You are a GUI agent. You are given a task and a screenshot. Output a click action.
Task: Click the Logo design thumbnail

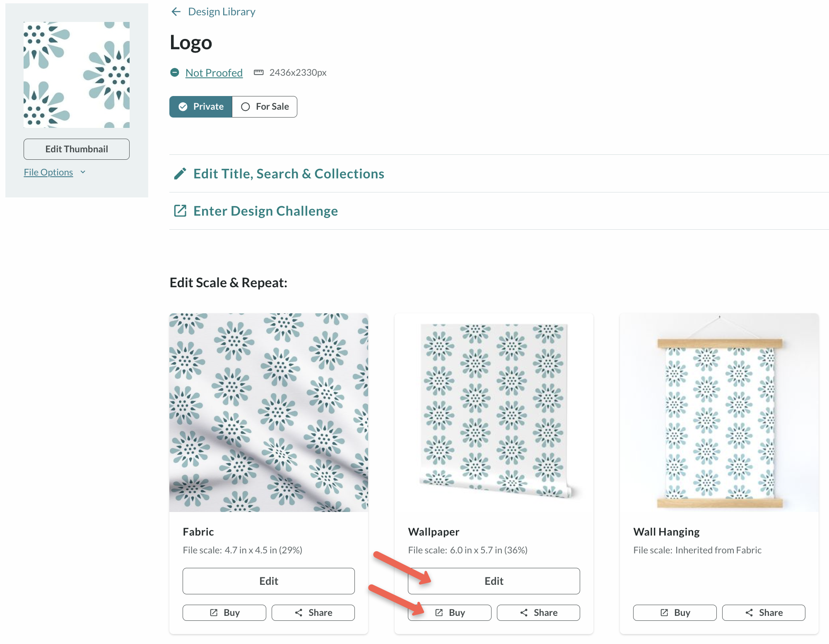pyautogui.click(x=77, y=75)
